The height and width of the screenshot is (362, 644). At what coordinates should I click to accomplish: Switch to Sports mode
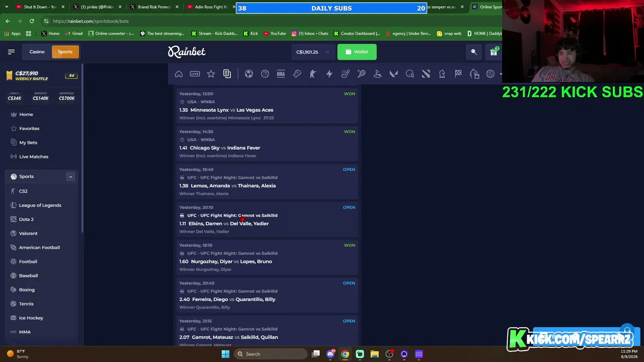[65, 52]
